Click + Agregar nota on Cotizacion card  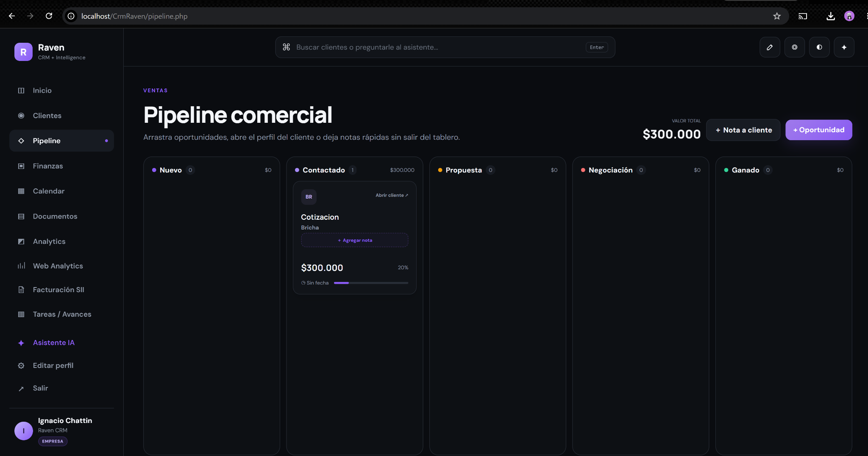point(355,240)
